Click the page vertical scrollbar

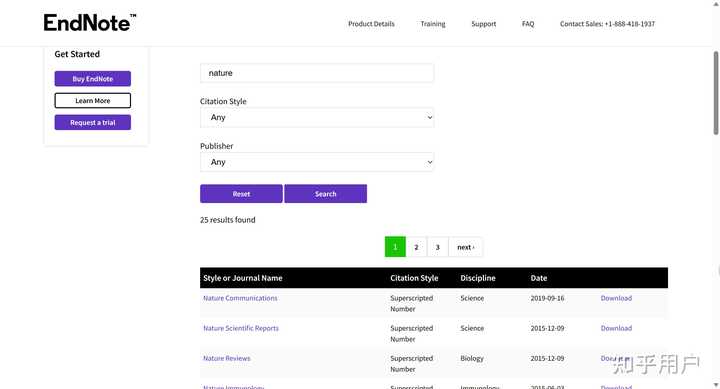(x=716, y=93)
